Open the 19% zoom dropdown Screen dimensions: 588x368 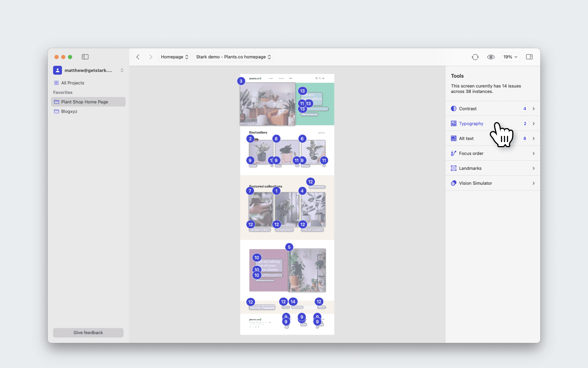tap(510, 57)
